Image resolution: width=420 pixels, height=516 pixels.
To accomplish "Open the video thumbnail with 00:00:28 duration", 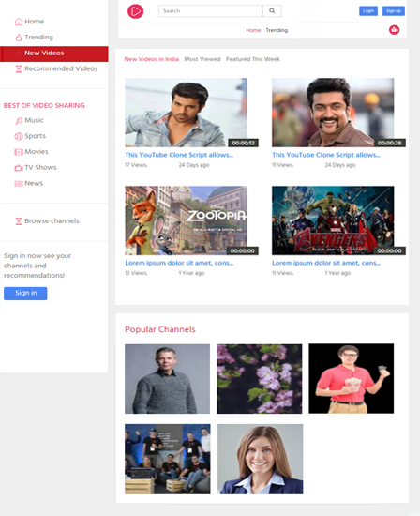I will [333, 113].
